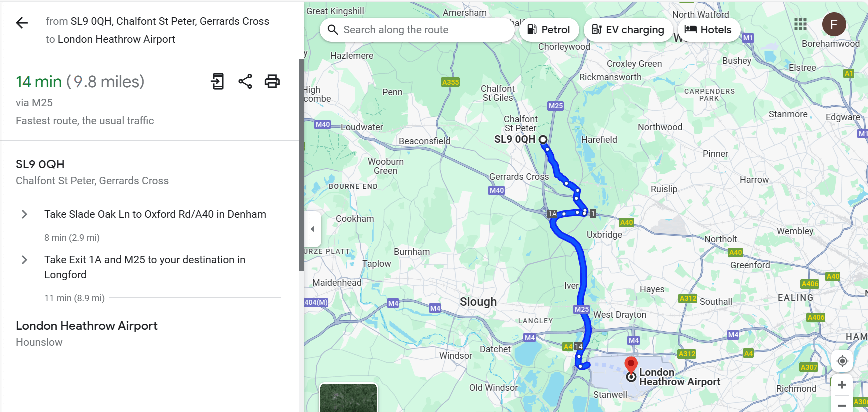Show your location on the map
Screen dimensions: 868x412
tap(842, 361)
